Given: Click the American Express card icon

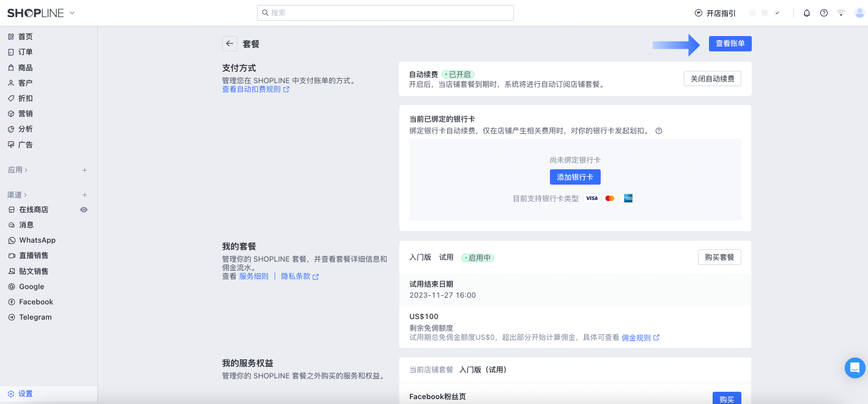Looking at the screenshot, I should (628, 198).
